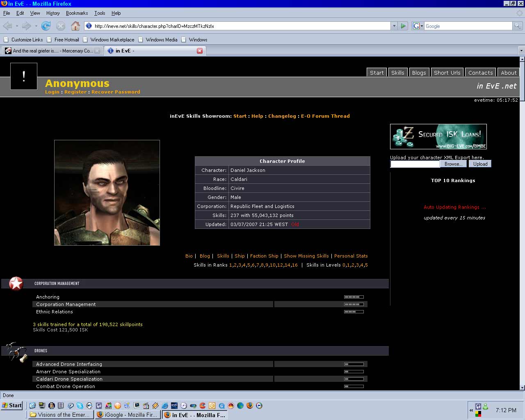Open the About site tab
Viewport: 525px width, 420px height.
[509, 73]
